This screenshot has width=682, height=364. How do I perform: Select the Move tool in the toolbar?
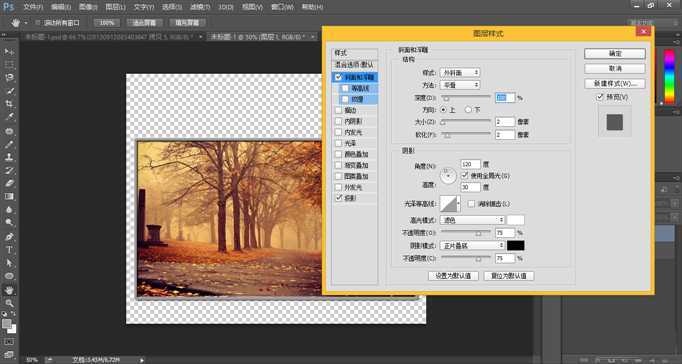tap(9, 52)
